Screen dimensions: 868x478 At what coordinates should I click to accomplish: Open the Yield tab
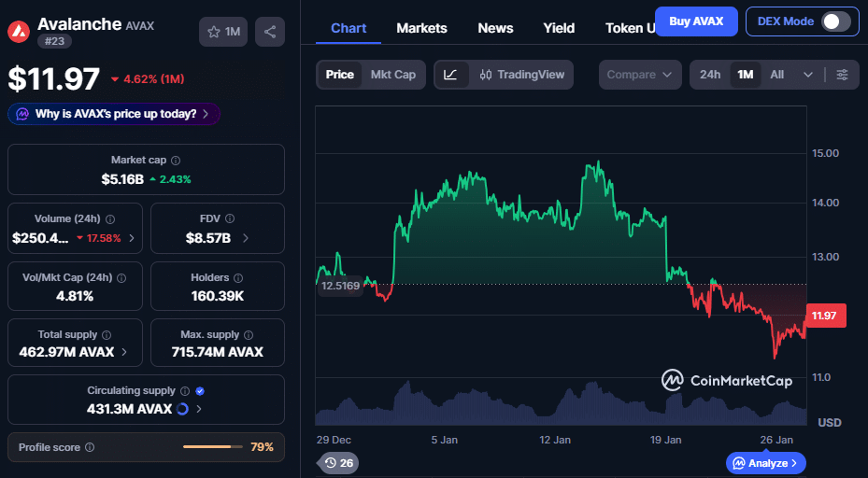559,28
